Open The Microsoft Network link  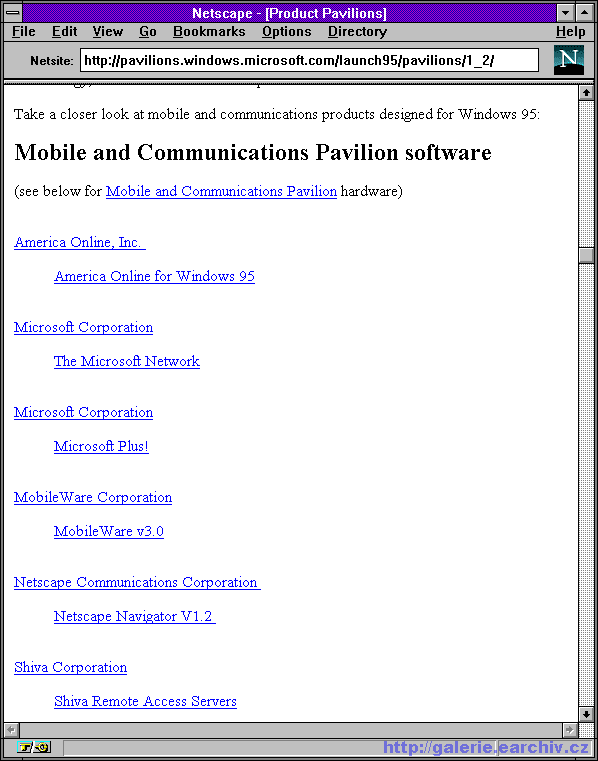127,361
